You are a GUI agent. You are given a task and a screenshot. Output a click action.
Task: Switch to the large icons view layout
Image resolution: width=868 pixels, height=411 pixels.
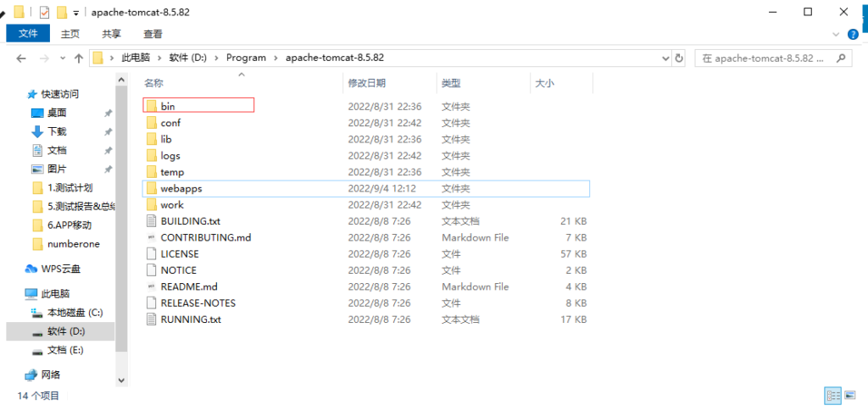(849, 396)
